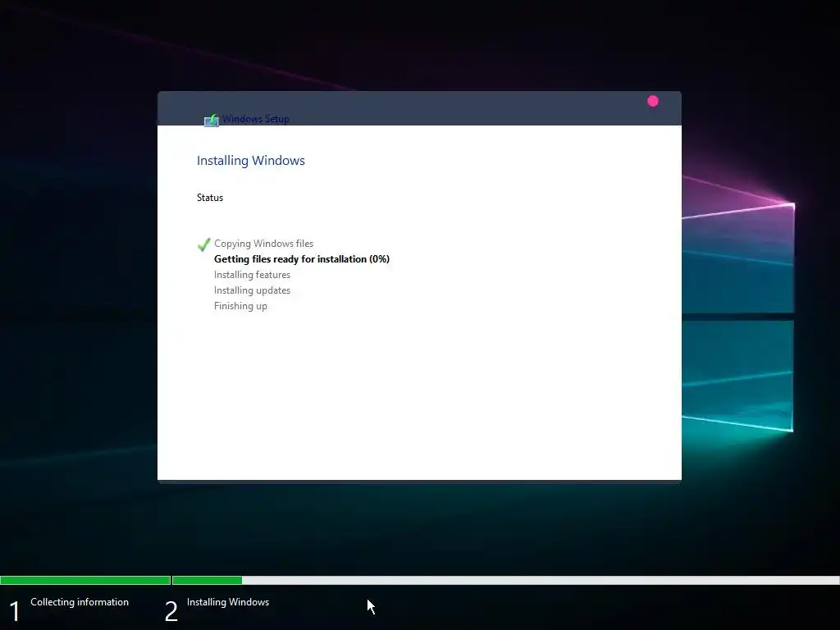Viewport: 840px width, 630px height.
Task: Select Getting files ready for installation (0%)
Action: tap(302, 258)
